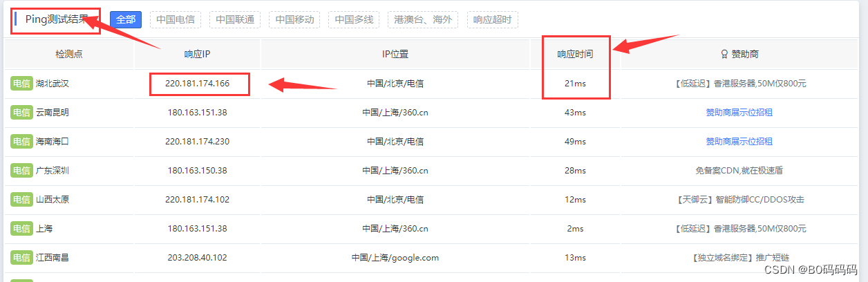Viewport: 868px width, 282px height.
Task: Click the 电信 badge for 上海
Action: [x=21, y=229]
